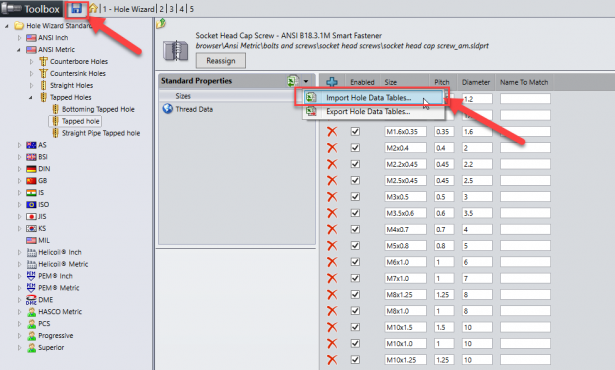Click the Save floppy disk icon
Image resolution: width=615 pixels, height=370 pixels.
[x=76, y=9]
